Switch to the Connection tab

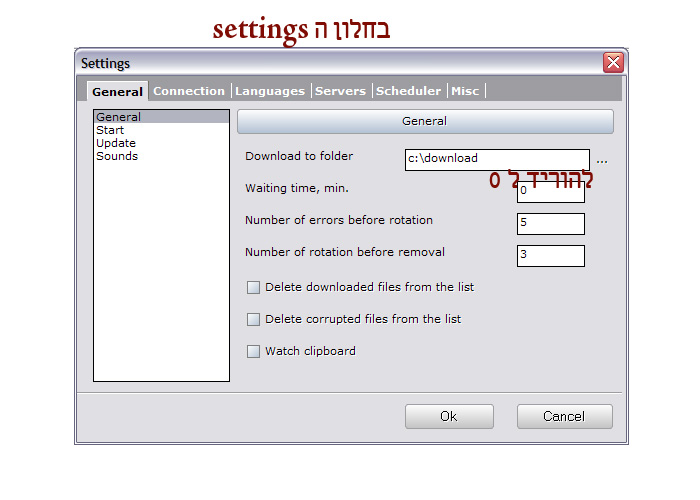click(189, 91)
